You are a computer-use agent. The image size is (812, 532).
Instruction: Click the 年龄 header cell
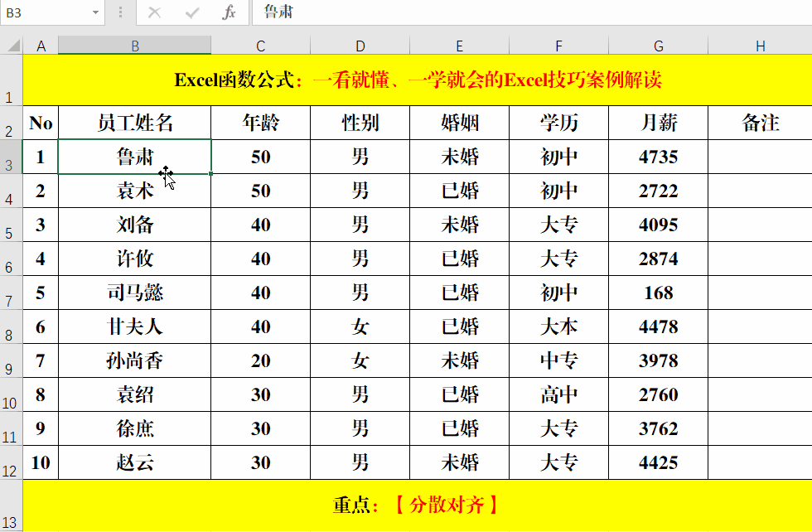260,123
